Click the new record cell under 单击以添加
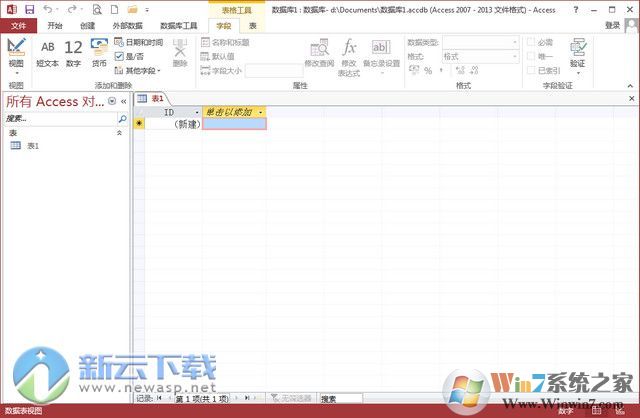The width and height of the screenshot is (640, 418). (234, 124)
